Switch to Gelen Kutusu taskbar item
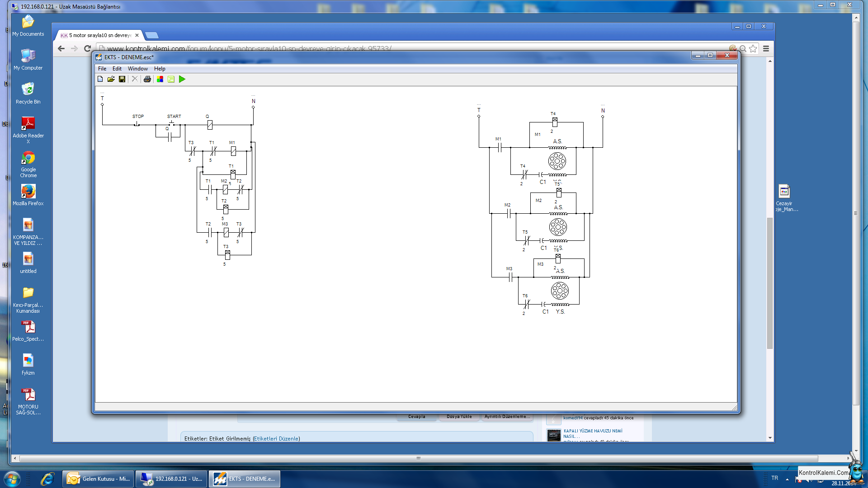The height and width of the screenshot is (488, 868). click(98, 479)
